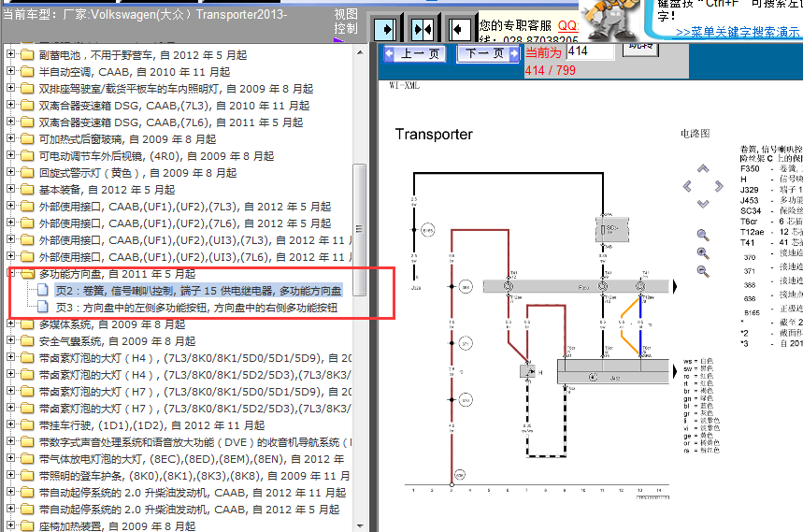803x532 pixels.
Task: Click the folder icon for 可加热式后窗玻璃 entry
Action: (27, 138)
